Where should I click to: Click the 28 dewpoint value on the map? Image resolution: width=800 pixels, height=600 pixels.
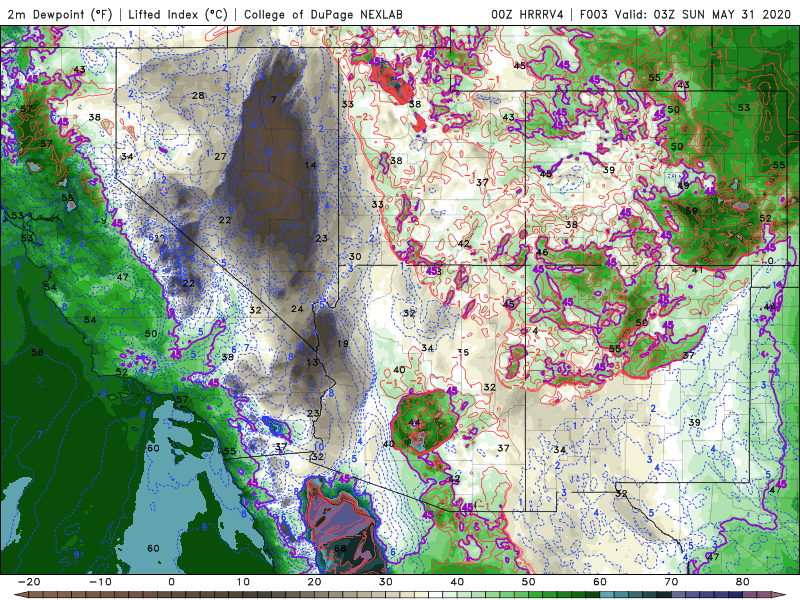tap(198, 95)
